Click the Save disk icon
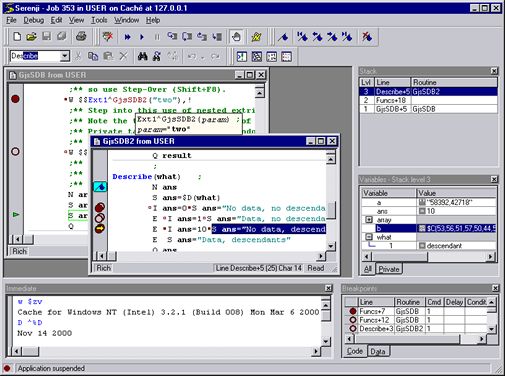The height and width of the screenshot is (376, 505). coord(46,36)
